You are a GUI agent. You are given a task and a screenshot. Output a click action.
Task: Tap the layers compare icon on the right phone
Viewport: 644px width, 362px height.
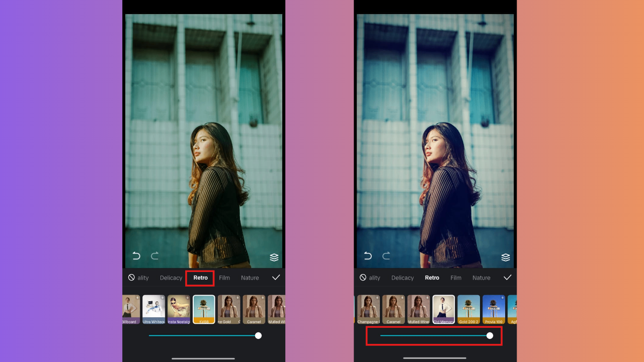coord(506,257)
